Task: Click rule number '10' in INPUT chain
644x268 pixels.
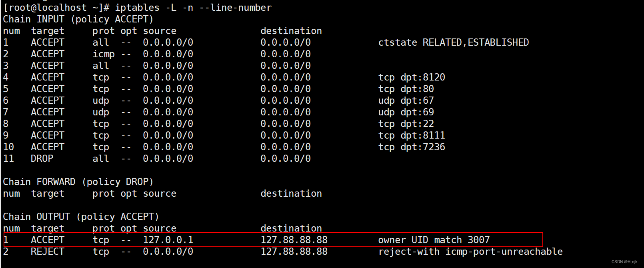Action: 8,147
